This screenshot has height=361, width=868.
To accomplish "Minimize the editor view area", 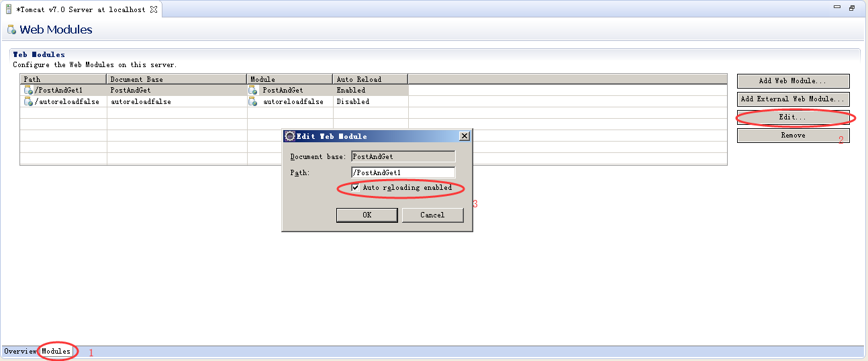I will coord(838,9).
